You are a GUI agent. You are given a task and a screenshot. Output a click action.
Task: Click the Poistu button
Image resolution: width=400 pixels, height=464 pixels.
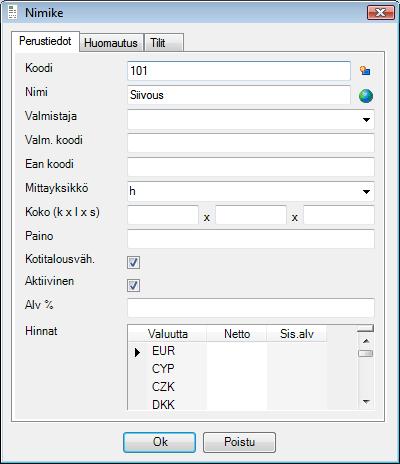pos(239,442)
